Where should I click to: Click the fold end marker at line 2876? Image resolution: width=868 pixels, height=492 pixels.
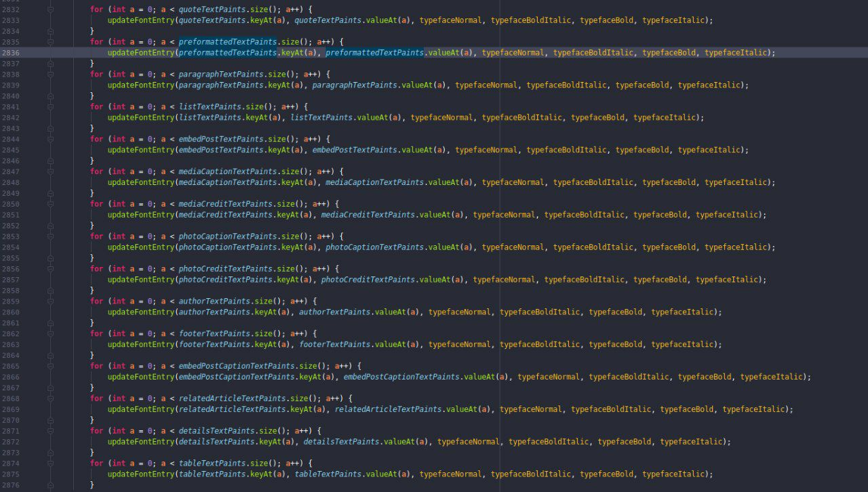[50, 485]
